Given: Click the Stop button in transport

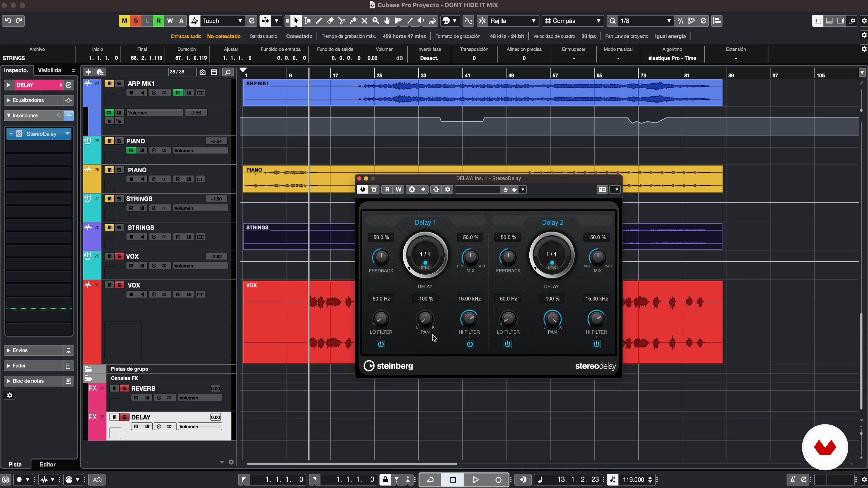Looking at the screenshot, I should pos(453,480).
